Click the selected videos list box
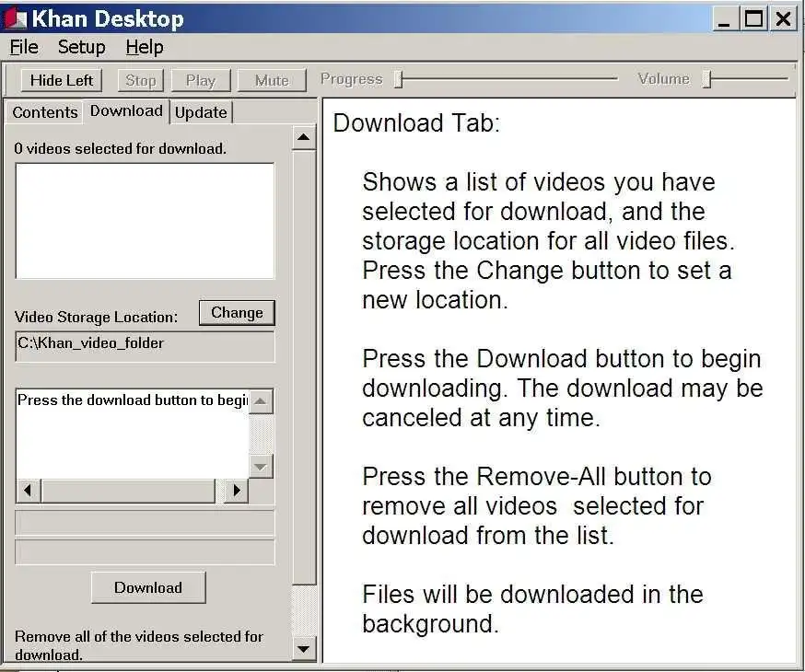 click(x=145, y=221)
